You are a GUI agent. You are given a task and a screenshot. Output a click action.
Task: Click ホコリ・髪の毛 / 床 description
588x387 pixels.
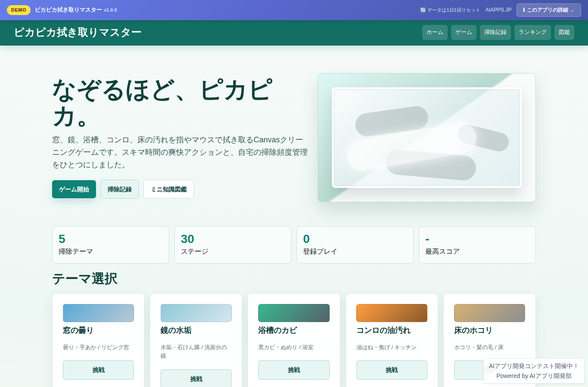point(479,347)
